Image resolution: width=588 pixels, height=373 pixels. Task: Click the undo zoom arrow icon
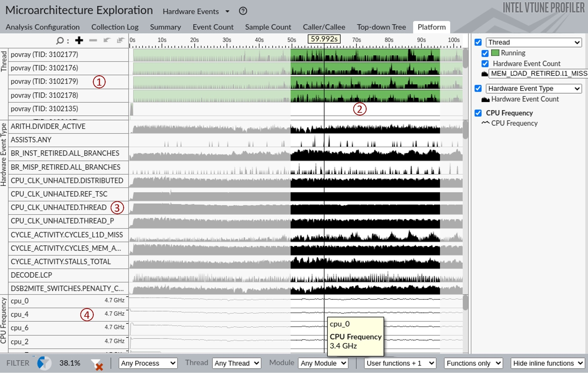pyautogui.click(x=107, y=40)
